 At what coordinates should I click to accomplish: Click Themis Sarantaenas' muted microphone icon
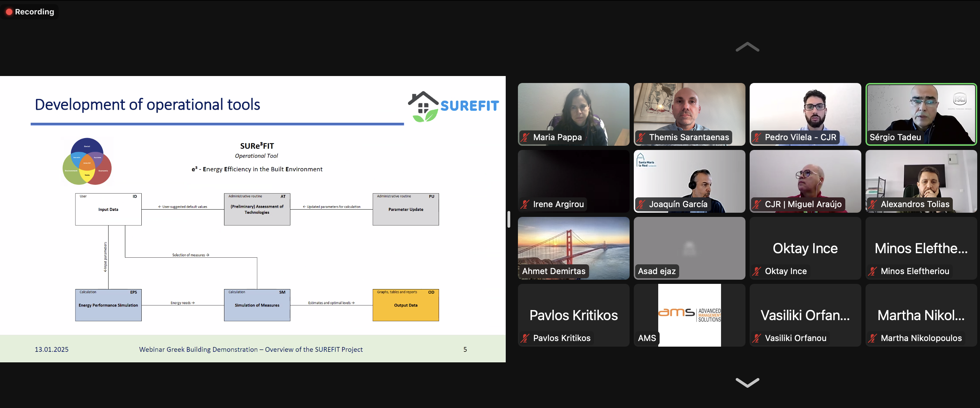pyautogui.click(x=641, y=137)
